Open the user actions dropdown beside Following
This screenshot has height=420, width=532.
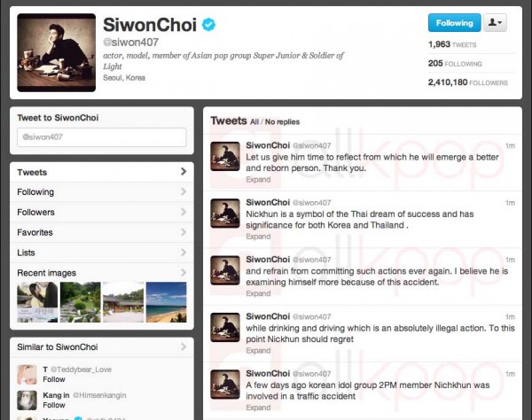coord(495,23)
